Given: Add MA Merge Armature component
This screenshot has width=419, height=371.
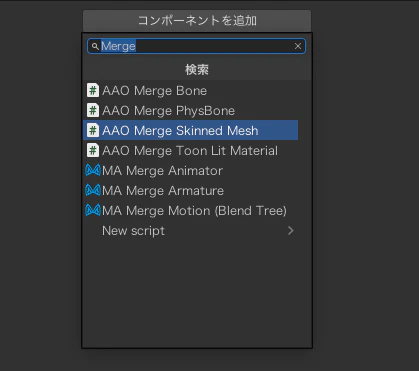Looking at the screenshot, I should [x=190, y=190].
